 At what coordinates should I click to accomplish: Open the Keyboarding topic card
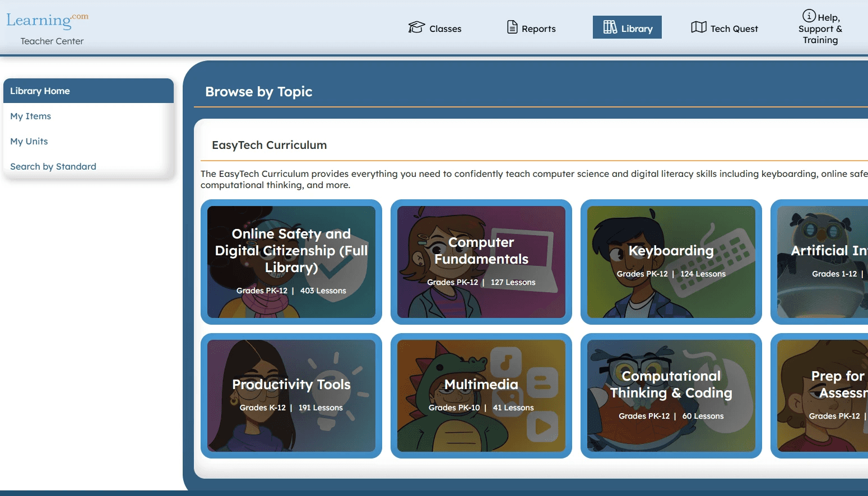point(671,262)
